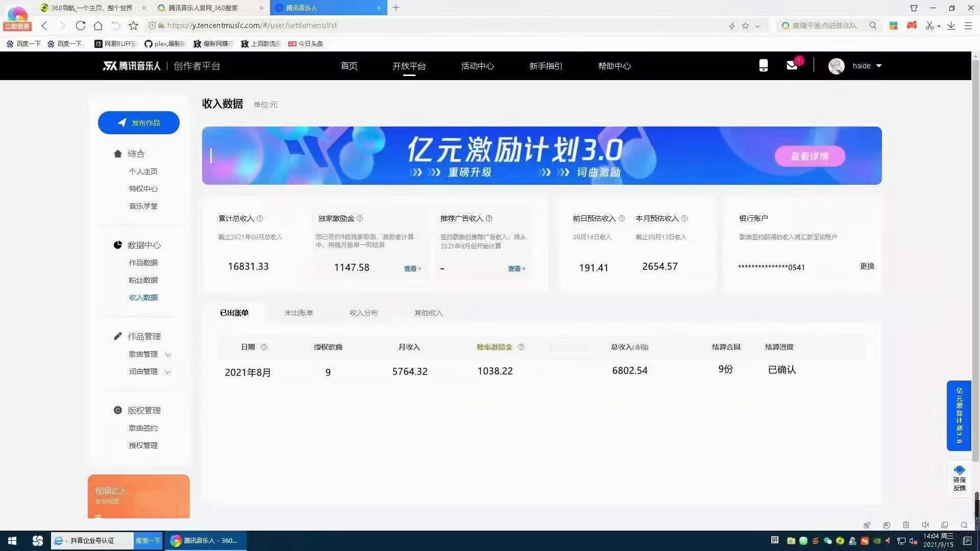Click the help icon next to 累计总收入
This screenshot has height=551, width=980.
(260, 218)
